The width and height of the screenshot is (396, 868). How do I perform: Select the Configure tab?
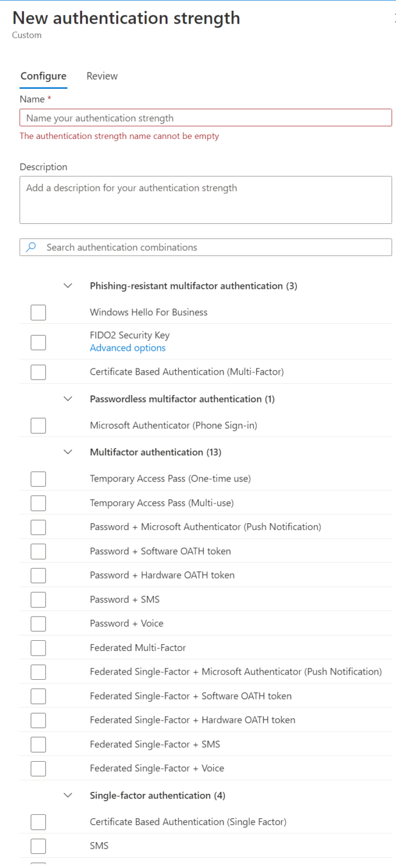click(x=43, y=76)
